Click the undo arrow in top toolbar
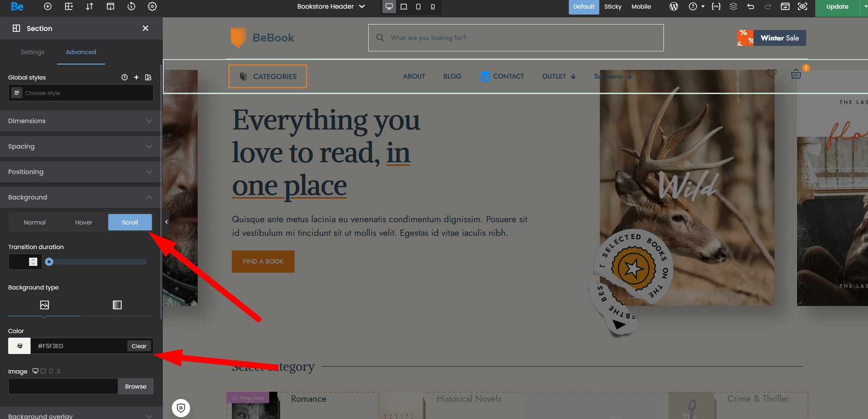The image size is (868, 419). coord(751,6)
